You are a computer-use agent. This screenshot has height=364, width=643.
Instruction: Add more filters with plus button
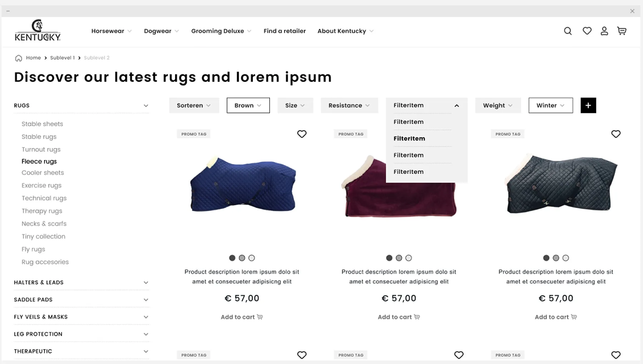coord(588,105)
